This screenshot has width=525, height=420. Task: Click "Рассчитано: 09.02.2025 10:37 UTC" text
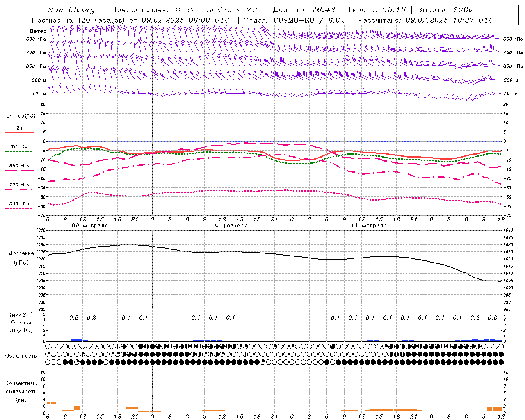426,20
